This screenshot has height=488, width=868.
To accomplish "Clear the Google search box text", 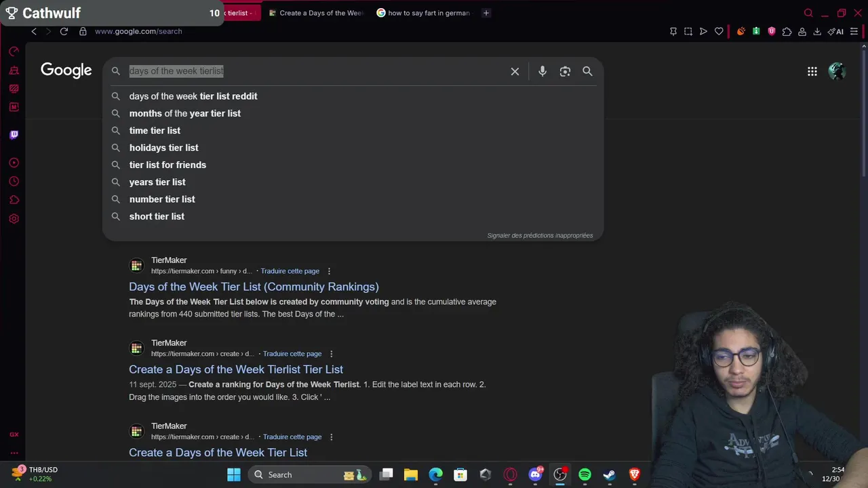I will tap(515, 71).
